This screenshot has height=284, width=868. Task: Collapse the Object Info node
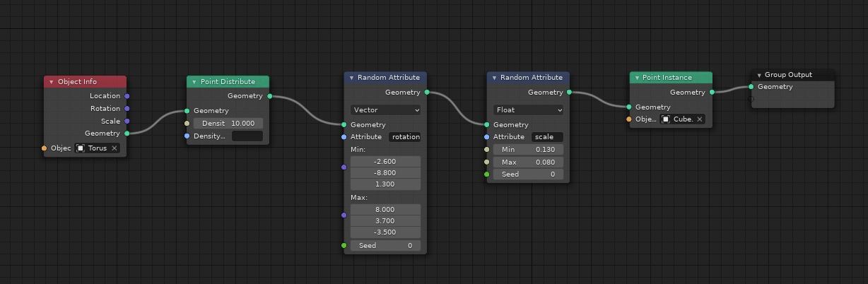(51, 82)
